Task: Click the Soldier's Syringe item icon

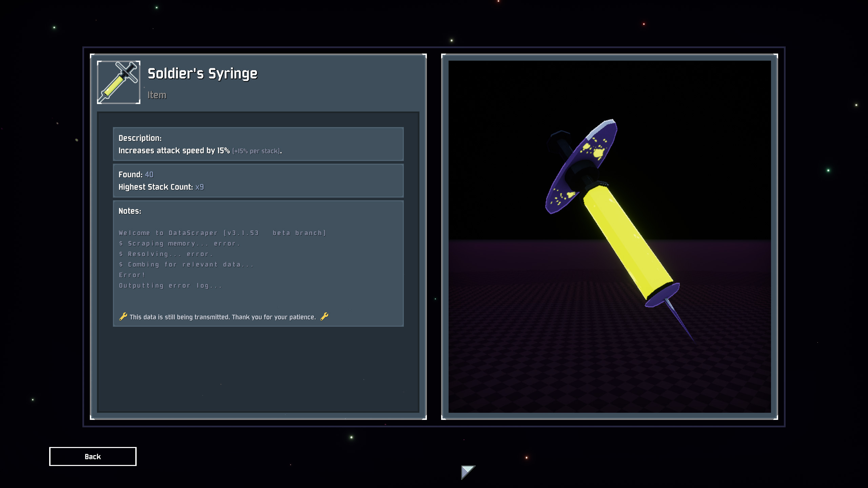Action: pos(119,82)
